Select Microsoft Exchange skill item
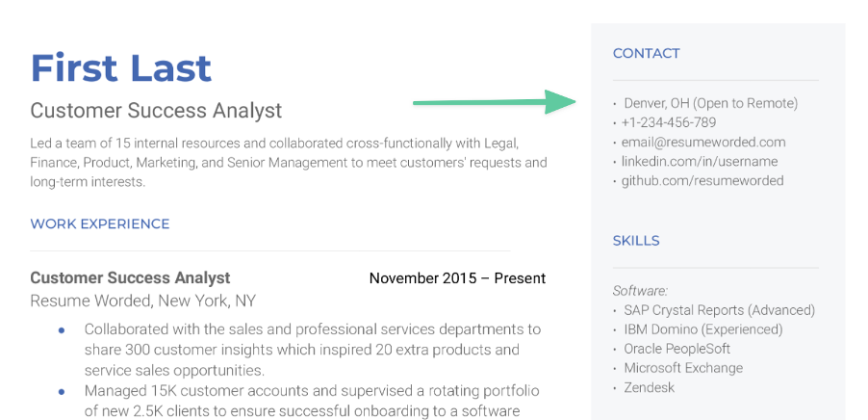This screenshot has width=868, height=420. pos(683,368)
